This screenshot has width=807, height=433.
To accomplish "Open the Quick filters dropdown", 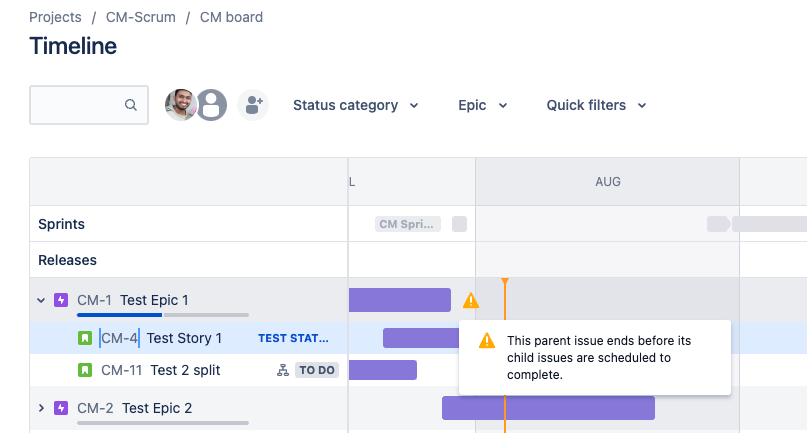I will 596,105.
